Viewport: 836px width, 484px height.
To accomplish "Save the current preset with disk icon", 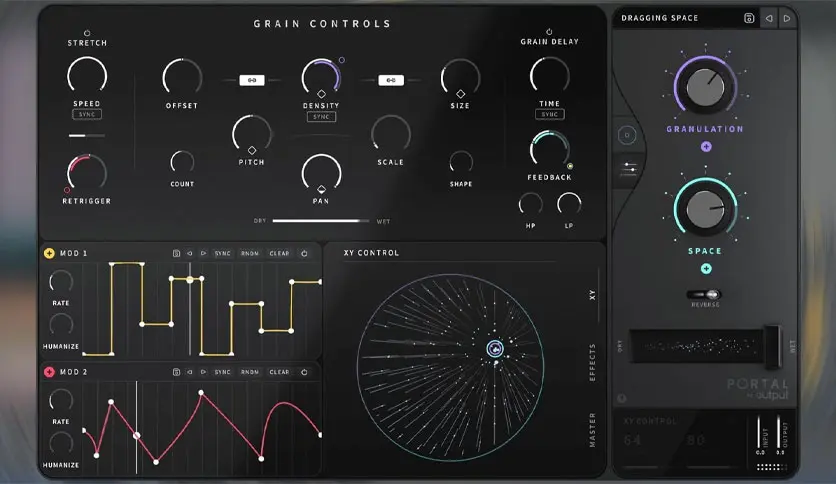I will pyautogui.click(x=748, y=18).
